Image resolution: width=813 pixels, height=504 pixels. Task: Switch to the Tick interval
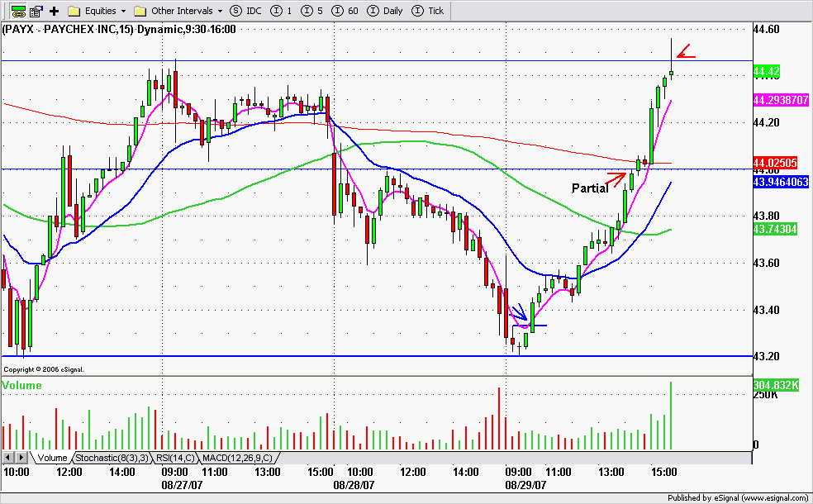coord(428,11)
